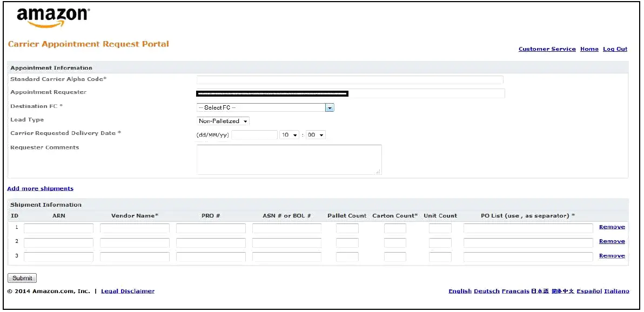Click the Submit button
The height and width of the screenshot is (312, 644).
tap(21, 277)
